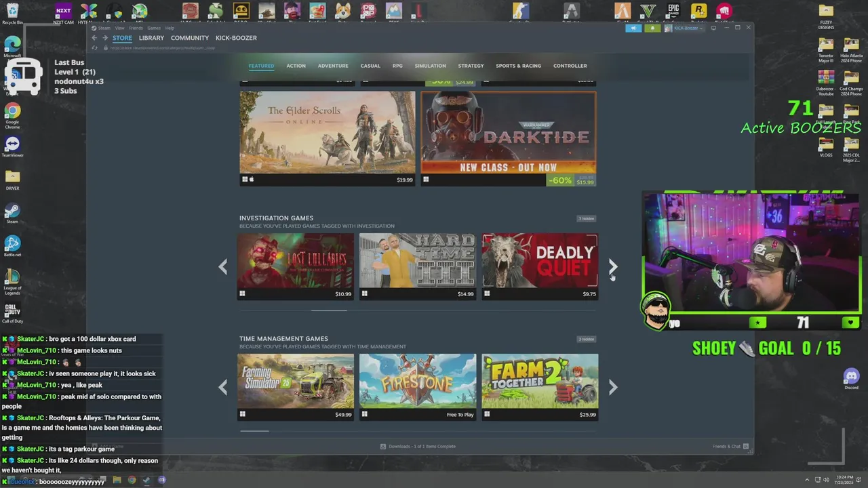Open Call of Duty desktop shortcut
Viewport: 868px width, 488px height.
[12, 313]
